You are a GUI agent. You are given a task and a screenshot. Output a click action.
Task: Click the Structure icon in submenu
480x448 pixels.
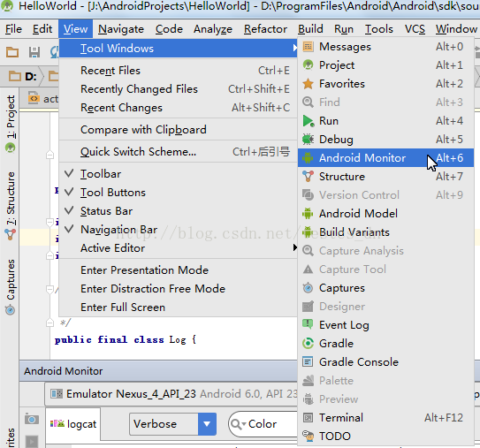tap(308, 177)
